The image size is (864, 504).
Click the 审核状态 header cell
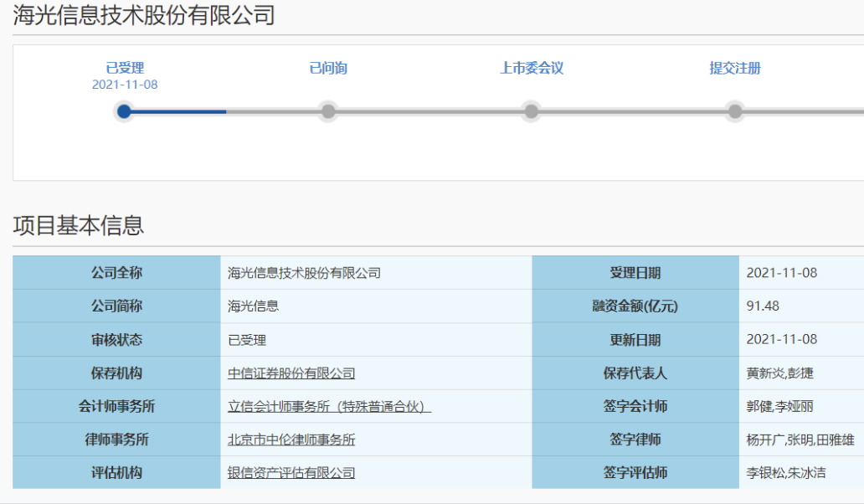pyautogui.click(x=117, y=340)
